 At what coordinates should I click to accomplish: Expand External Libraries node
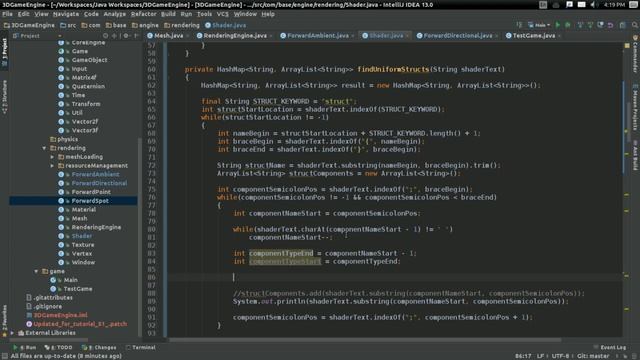click(12, 333)
